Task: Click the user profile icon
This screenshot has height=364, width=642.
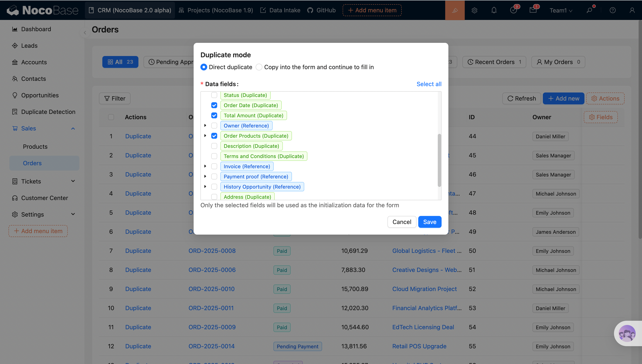Action: point(632,10)
